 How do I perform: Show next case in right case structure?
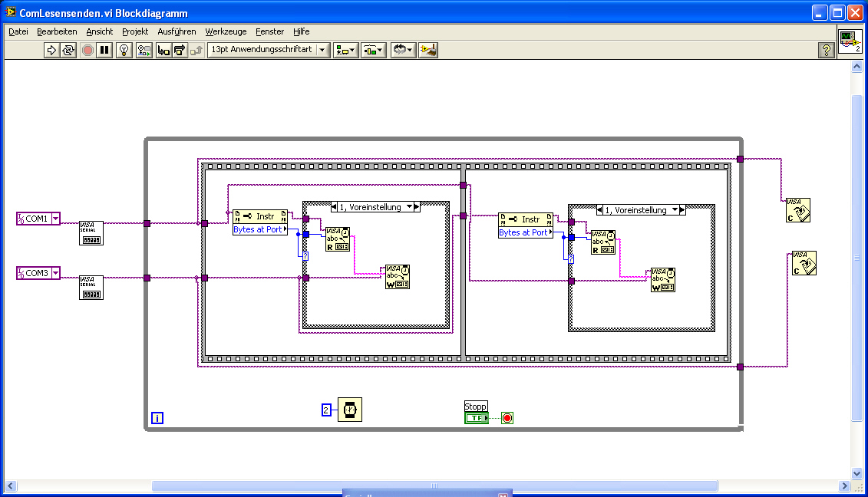tap(682, 210)
